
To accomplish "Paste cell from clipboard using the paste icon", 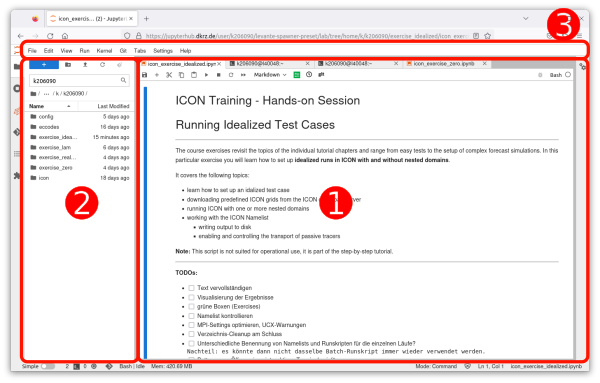I will [x=194, y=75].
